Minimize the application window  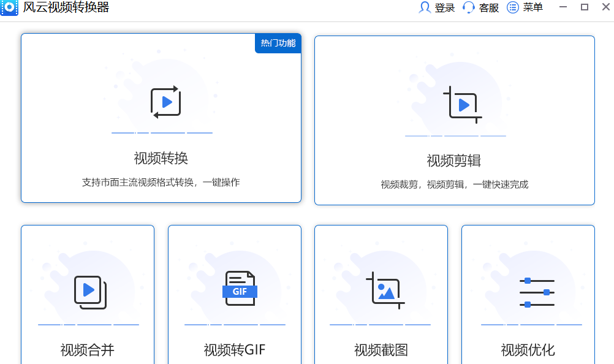tap(563, 7)
